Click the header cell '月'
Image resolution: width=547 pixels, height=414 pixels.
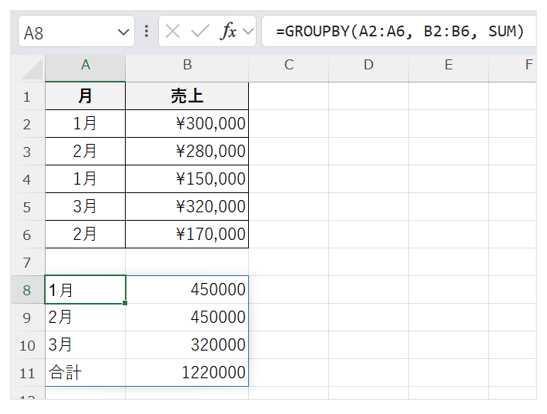[x=85, y=96]
